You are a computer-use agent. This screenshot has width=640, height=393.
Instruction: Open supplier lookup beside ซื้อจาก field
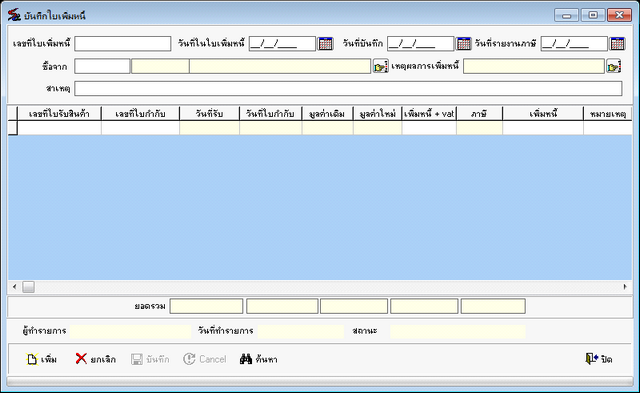click(380, 66)
